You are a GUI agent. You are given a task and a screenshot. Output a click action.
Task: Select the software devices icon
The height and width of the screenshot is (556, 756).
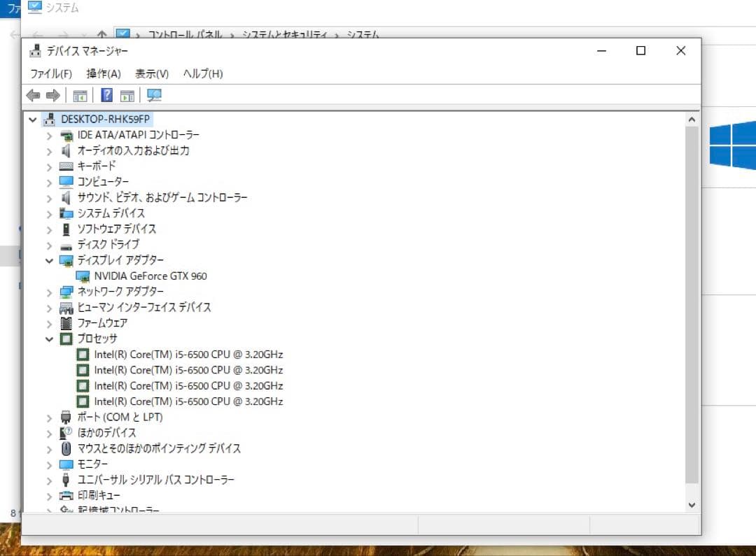tap(66, 229)
